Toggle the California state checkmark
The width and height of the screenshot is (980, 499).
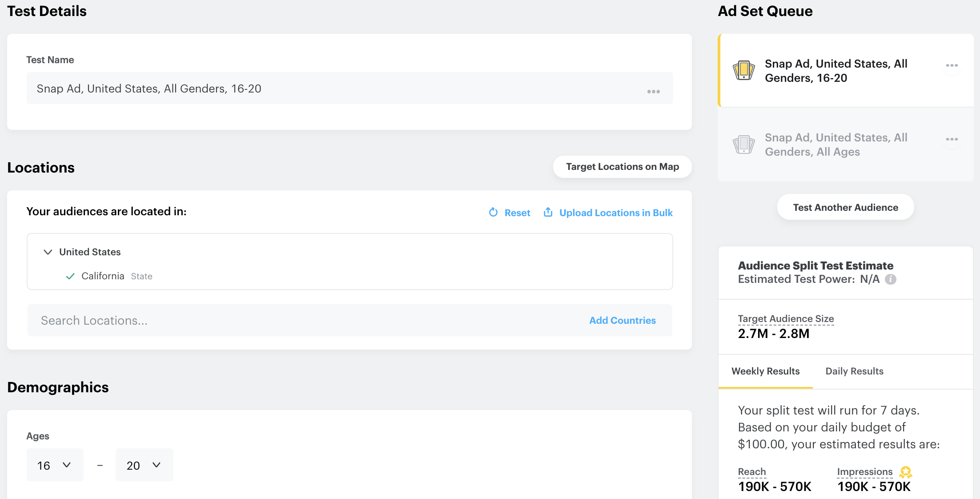tap(70, 276)
